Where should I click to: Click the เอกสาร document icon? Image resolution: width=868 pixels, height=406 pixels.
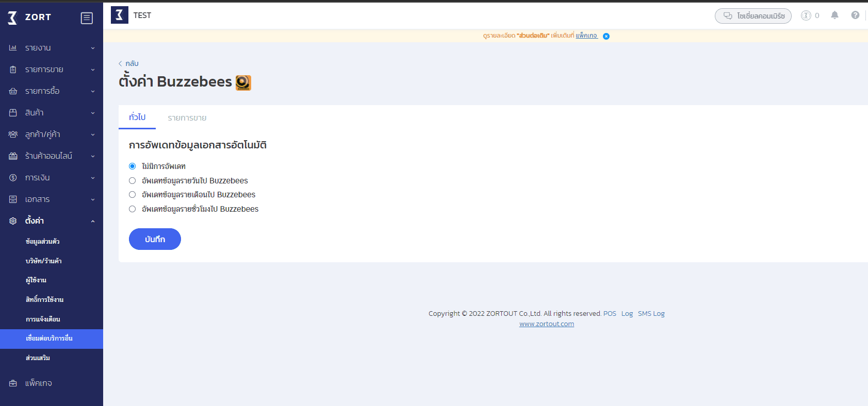point(13,199)
